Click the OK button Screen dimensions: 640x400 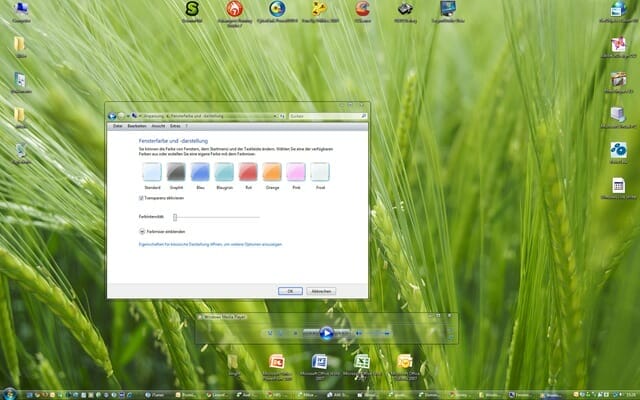(x=289, y=290)
